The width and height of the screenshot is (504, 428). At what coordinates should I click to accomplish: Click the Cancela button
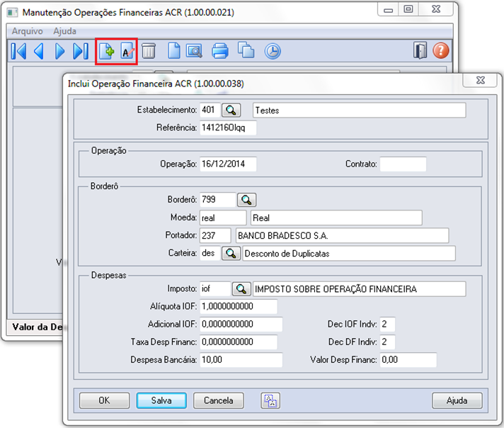click(x=219, y=400)
